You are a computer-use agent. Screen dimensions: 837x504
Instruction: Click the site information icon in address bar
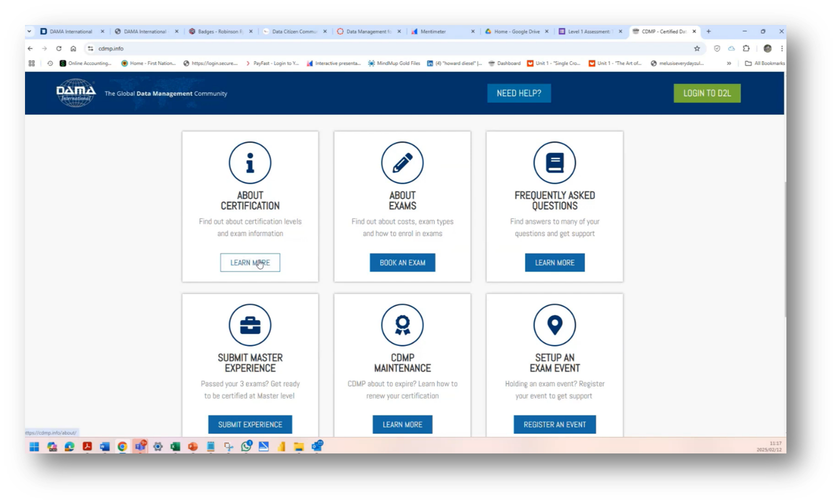(x=91, y=48)
